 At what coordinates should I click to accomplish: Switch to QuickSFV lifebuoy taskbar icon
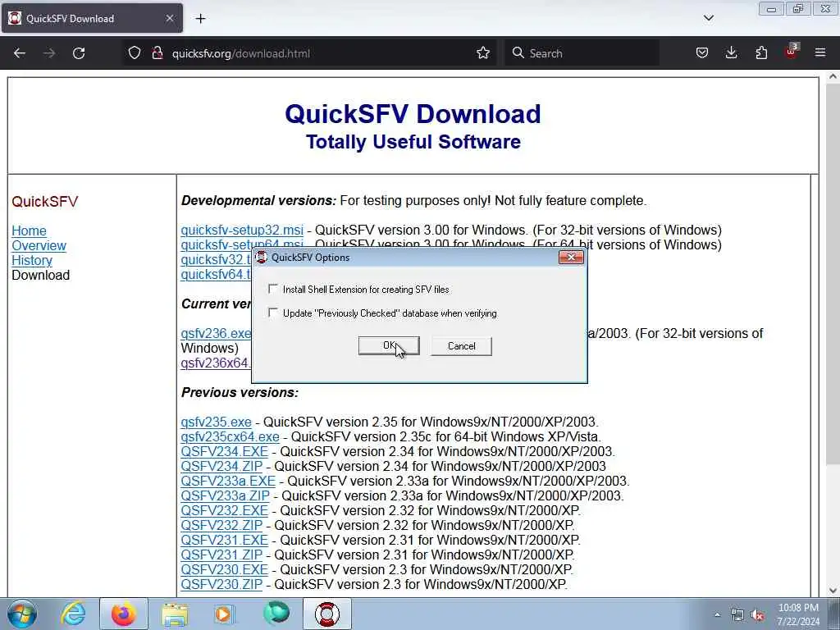326,614
